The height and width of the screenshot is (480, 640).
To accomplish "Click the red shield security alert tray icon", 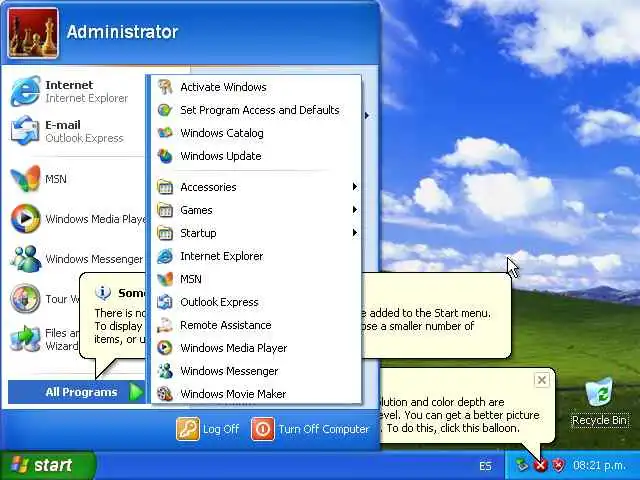I will click(559, 465).
